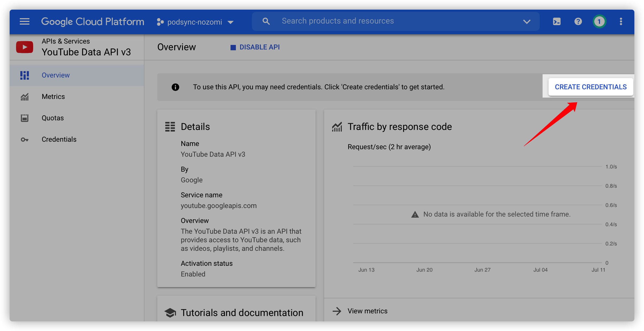The width and height of the screenshot is (644, 331).
Task: Click the search magnifier icon
Action: [266, 21]
